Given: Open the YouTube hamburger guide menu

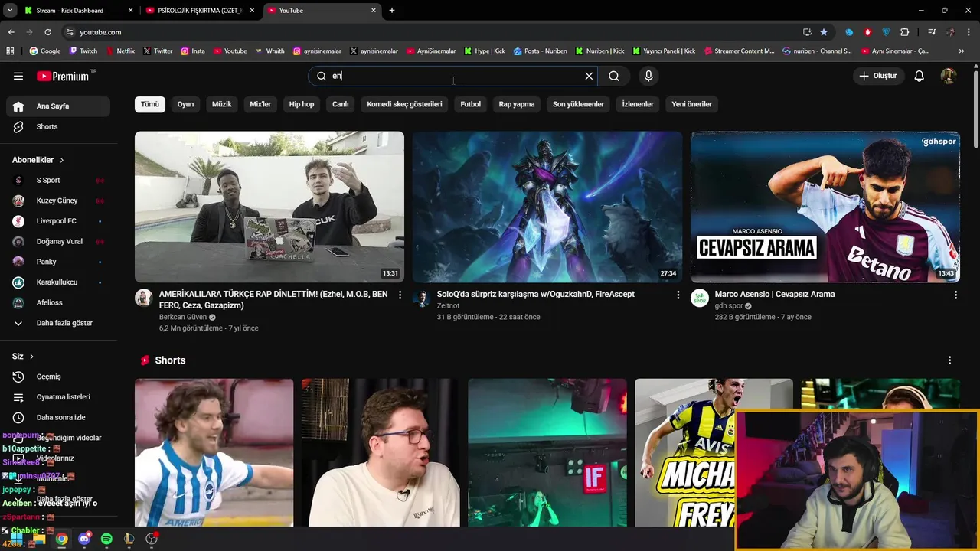Looking at the screenshot, I should [18, 76].
